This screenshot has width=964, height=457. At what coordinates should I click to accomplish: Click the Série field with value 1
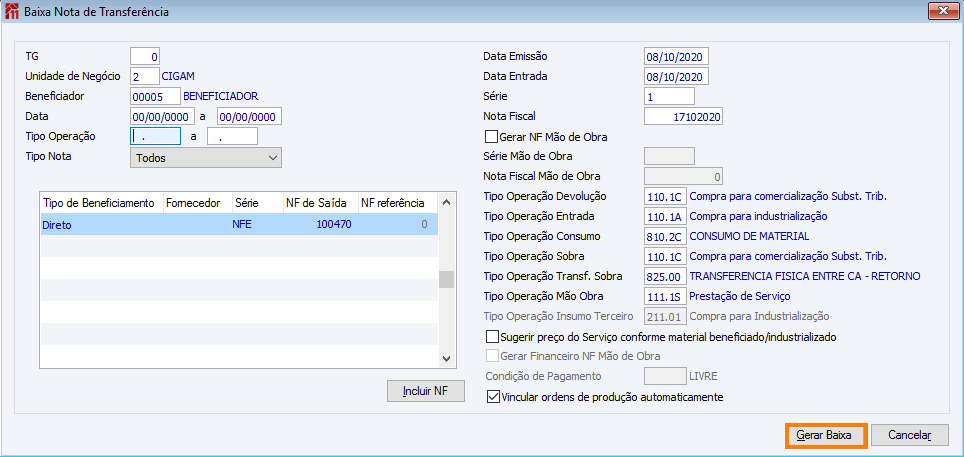(x=669, y=97)
